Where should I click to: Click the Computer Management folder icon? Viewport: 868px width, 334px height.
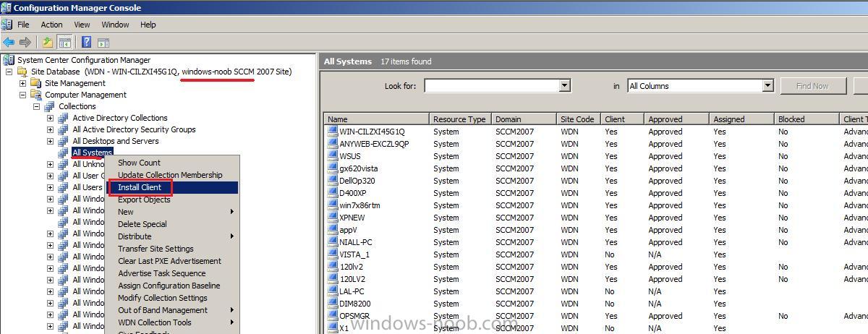pyautogui.click(x=36, y=95)
